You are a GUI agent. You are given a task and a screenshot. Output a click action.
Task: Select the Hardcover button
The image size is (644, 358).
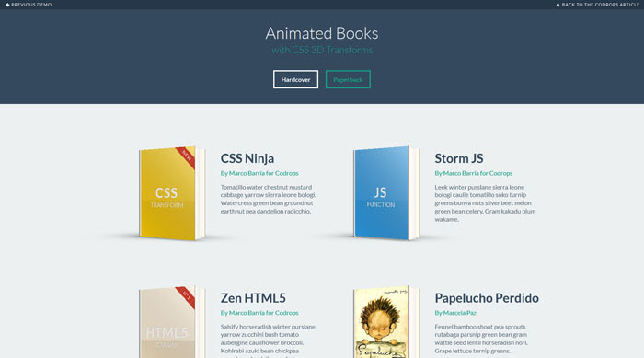(x=295, y=79)
